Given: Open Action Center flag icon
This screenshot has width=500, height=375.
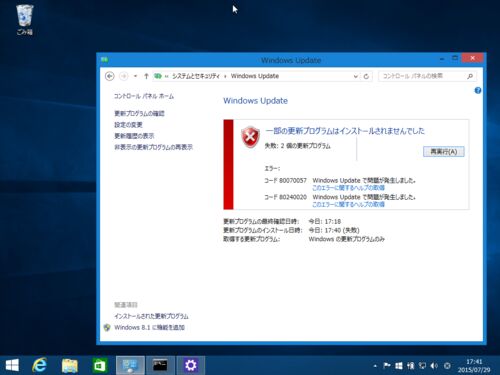Looking at the screenshot, I should [x=387, y=366].
